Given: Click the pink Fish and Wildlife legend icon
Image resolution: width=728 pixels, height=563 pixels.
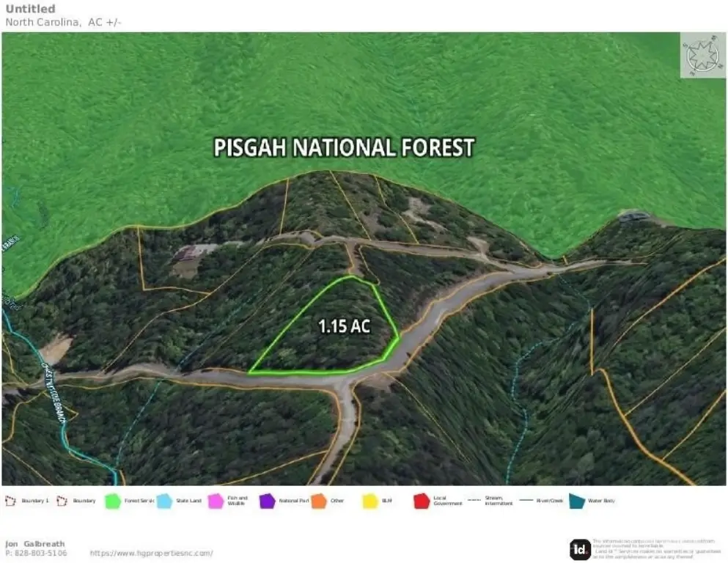Looking at the screenshot, I should (x=216, y=501).
